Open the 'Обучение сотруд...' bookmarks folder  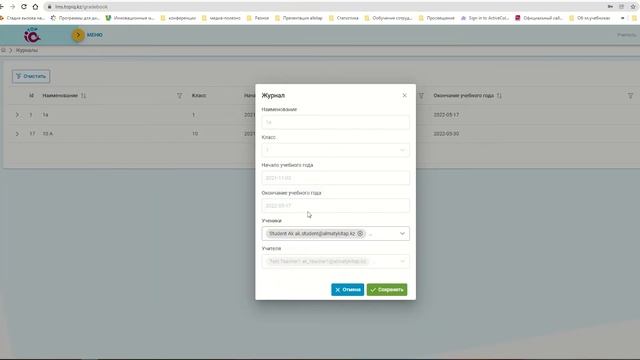[x=389, y=18]
